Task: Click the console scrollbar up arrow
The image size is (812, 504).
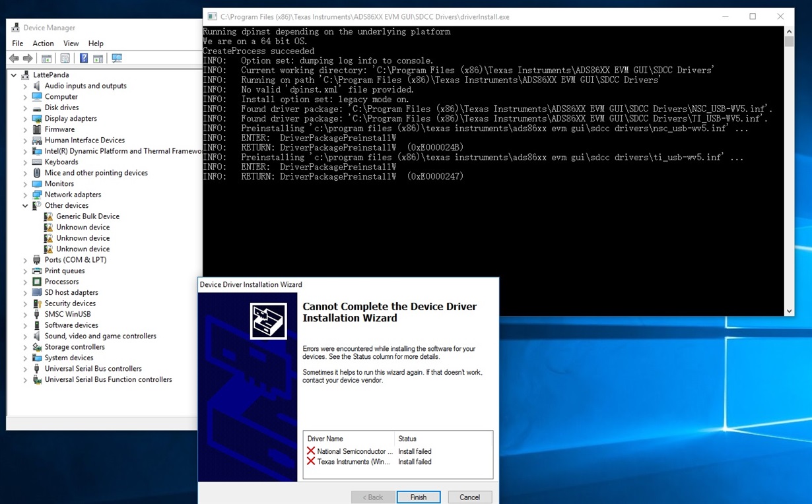Action: pos(789,31)
